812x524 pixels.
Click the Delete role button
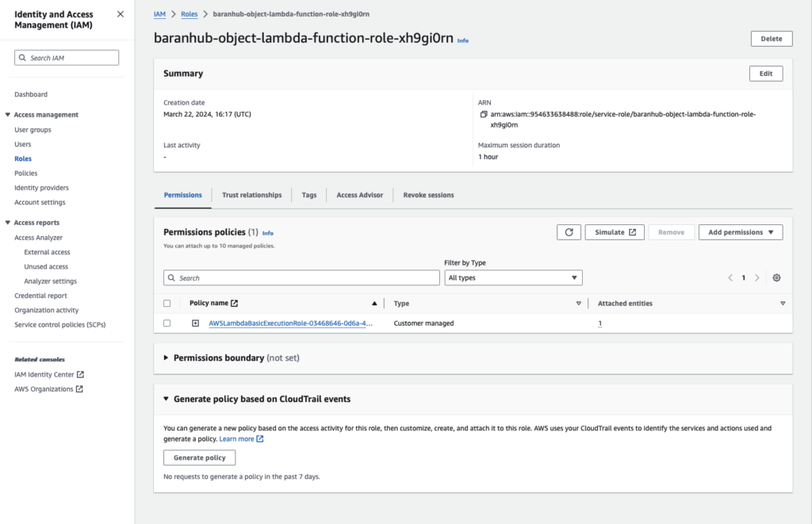[x=772, y=39]
